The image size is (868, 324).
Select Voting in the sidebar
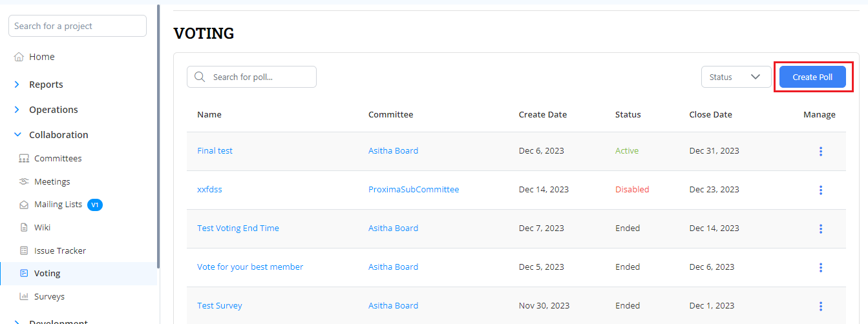pyautogui.click(x=47, y=274)
